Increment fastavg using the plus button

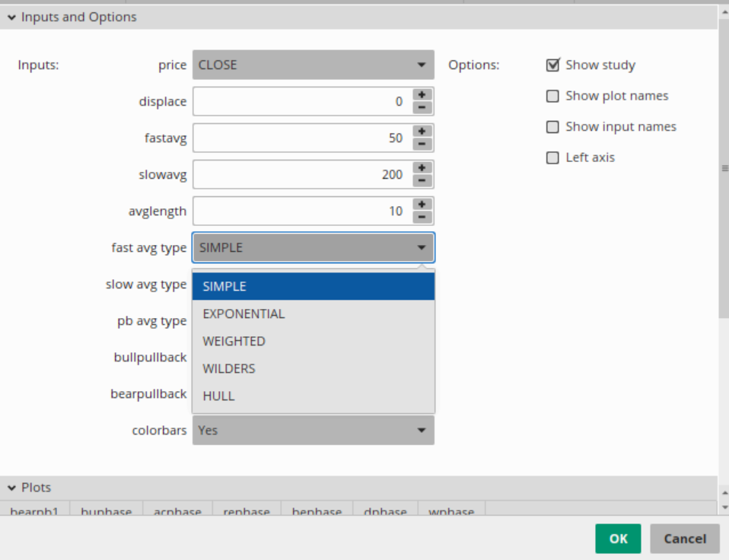coord(422,132)
